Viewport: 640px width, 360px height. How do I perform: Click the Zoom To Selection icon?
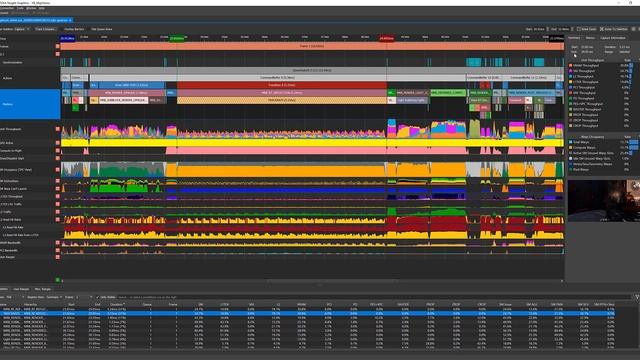point(601,29)
